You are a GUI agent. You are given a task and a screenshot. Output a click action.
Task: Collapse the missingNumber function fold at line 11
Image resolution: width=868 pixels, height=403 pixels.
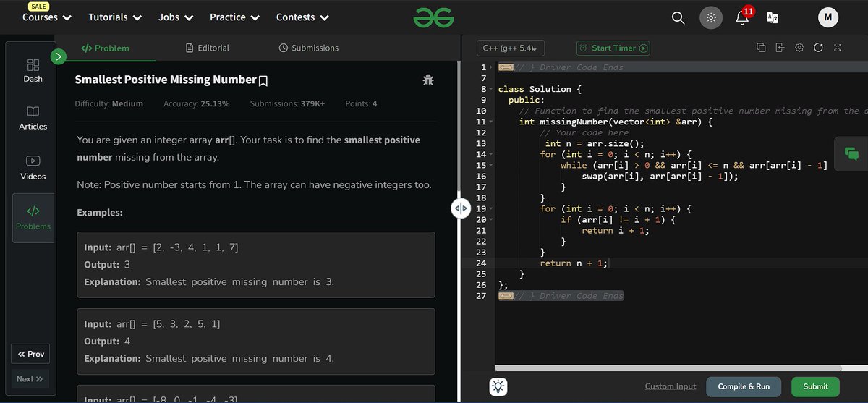pyautogui.click(x=492, y=122)
